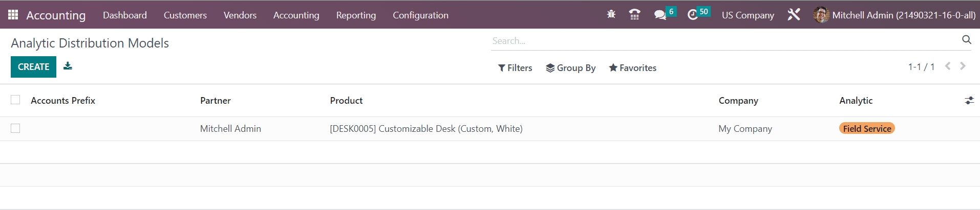Switch company via US Company
This screenshot has width=980, height=210.
(x=748, y=15)
